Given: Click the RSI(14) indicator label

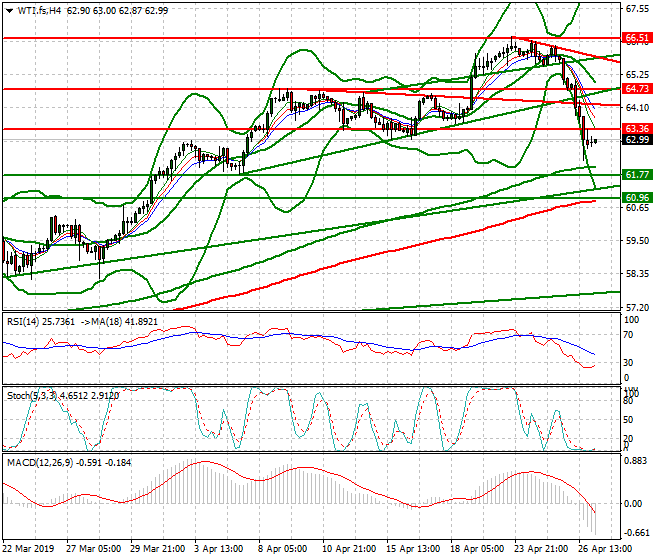Looking at the screenshot, I should pyautogui.click(x=23, y=322).
